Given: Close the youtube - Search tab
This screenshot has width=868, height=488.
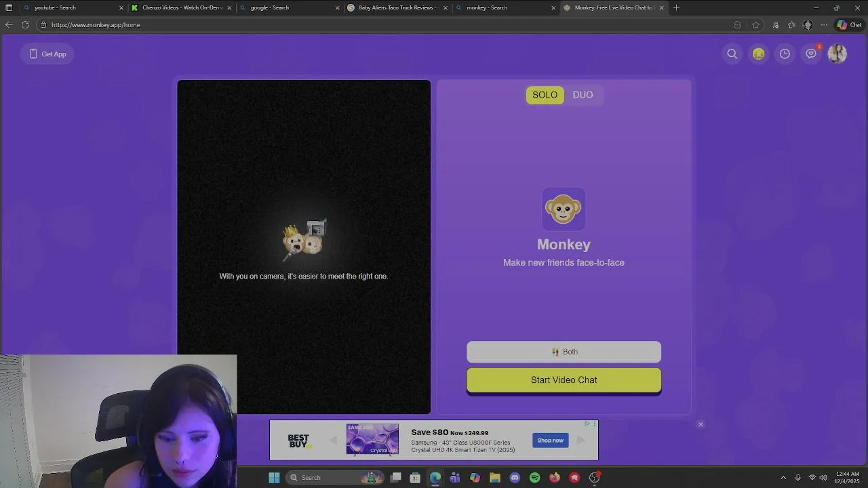Looking at the screenshot, I should tap(121, 8).
